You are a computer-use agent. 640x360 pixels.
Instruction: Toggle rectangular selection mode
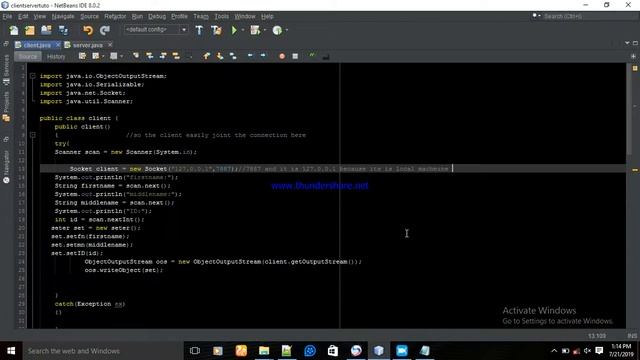(190, 56)
